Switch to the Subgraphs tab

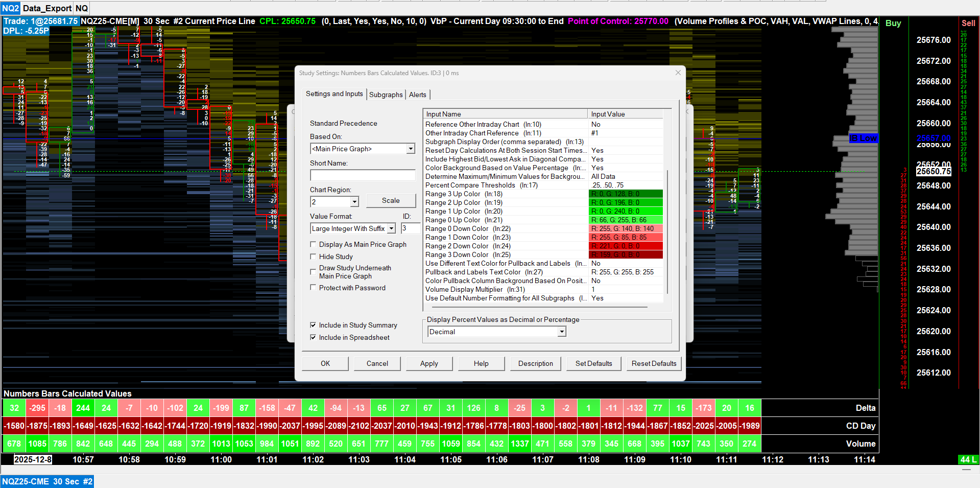click(x=386, y=95)
